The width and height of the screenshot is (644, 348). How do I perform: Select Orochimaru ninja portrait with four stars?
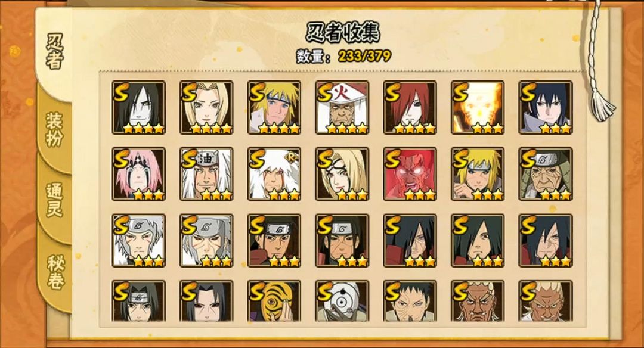(x=138, y=107)
